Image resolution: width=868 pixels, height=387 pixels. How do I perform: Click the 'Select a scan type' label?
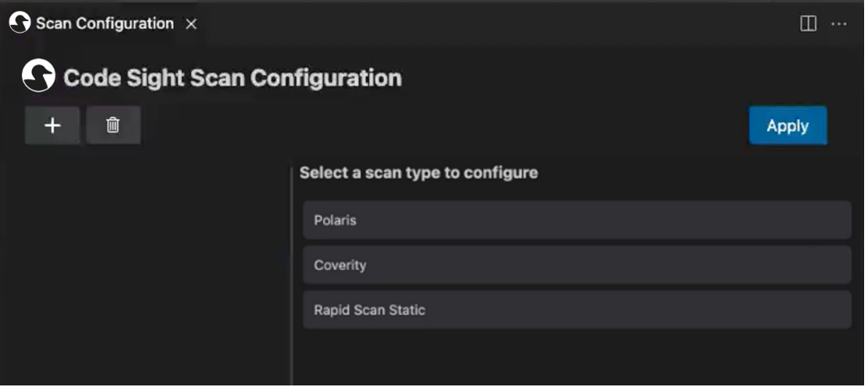(419, 173)
